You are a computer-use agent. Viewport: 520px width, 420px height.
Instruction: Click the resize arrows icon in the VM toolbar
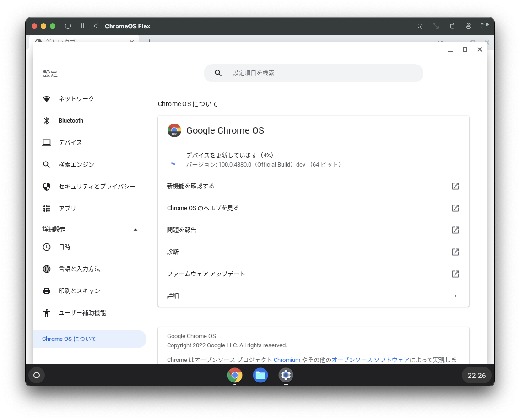pos(436,26)
